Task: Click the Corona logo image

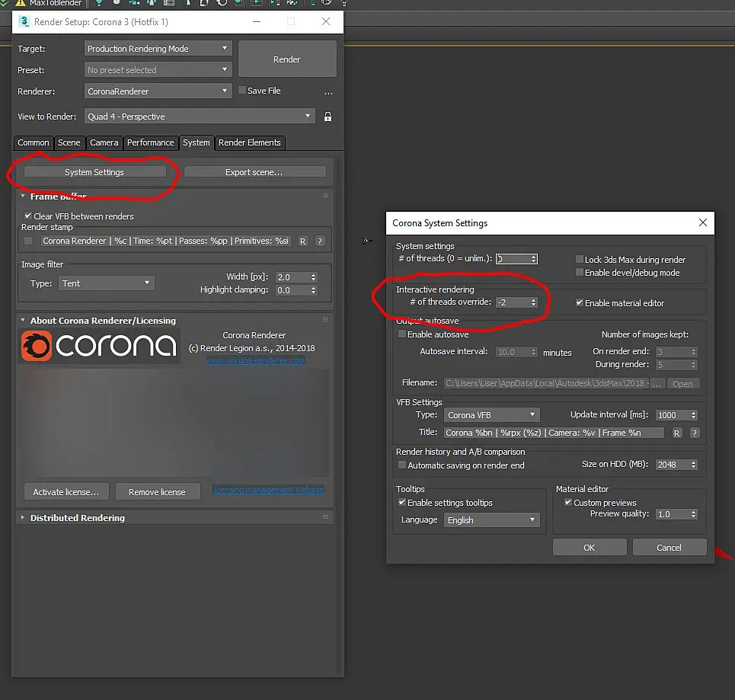Action: click(99, 346)
